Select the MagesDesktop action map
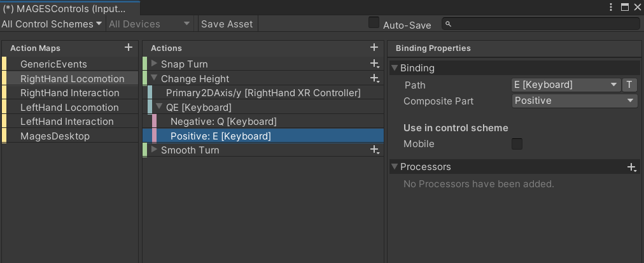Screen dimensions: 644x263 pos(55,136)
